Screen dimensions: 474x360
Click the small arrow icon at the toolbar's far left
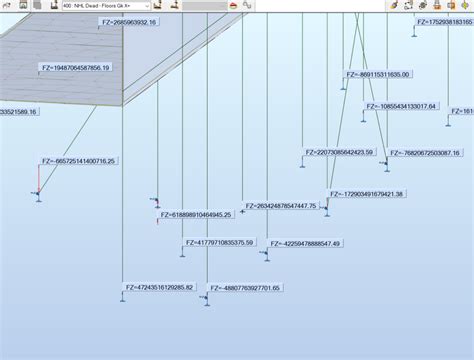point(7,5)
